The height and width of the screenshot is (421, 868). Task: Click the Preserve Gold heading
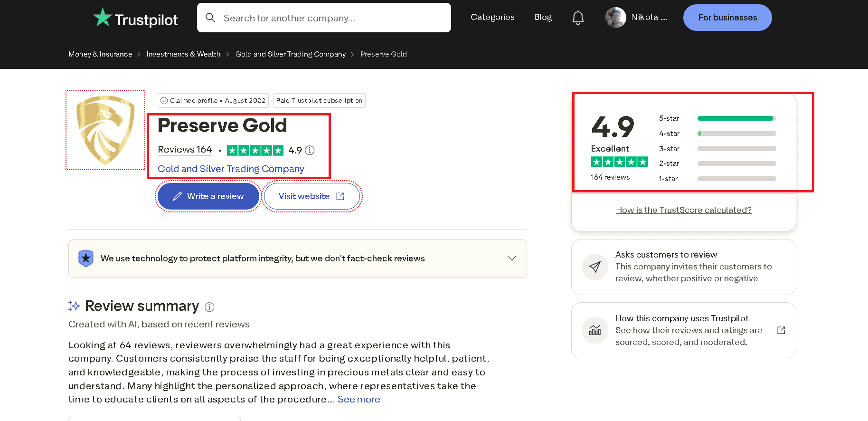point(222,125)
